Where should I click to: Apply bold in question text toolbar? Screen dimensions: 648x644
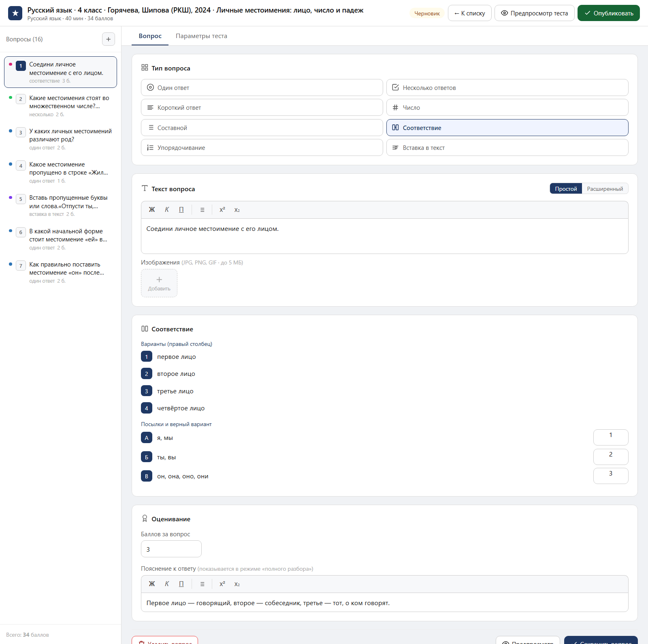click(152, 210)
